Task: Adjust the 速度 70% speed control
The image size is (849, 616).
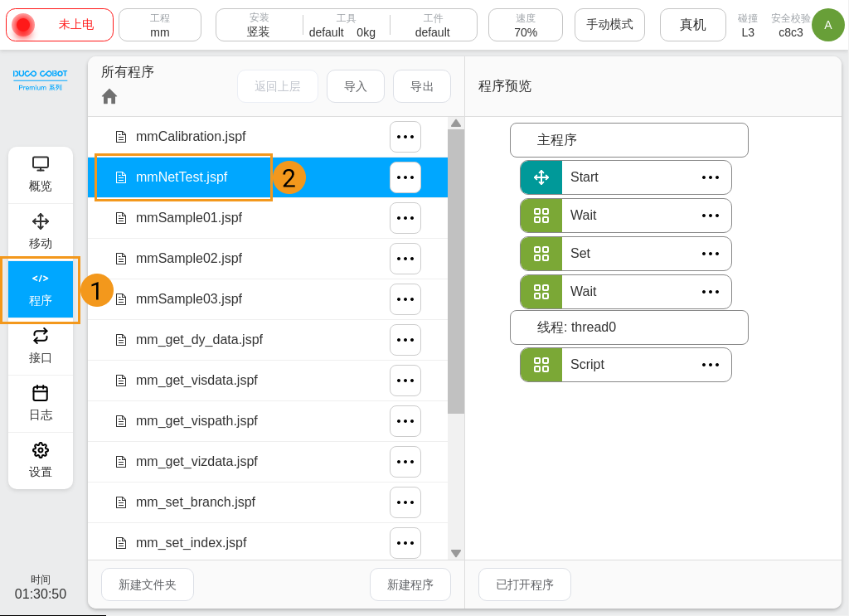Action: (525, 25)
